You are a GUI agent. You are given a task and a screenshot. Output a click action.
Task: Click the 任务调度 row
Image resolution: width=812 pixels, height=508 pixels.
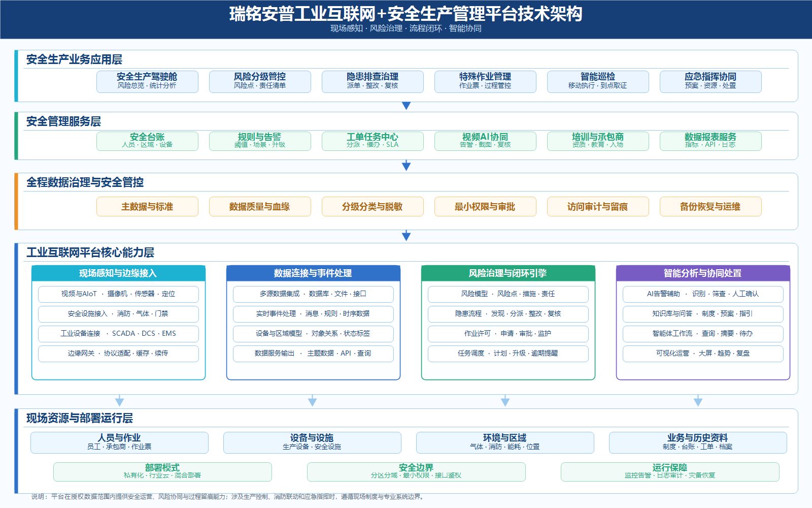click(508, 354)
